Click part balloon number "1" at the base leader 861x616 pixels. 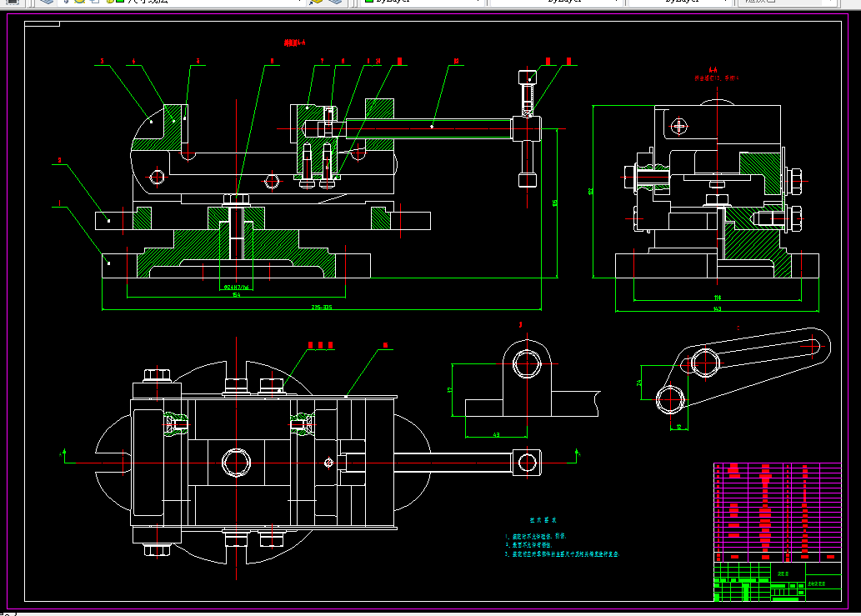[x=59, y=203]
